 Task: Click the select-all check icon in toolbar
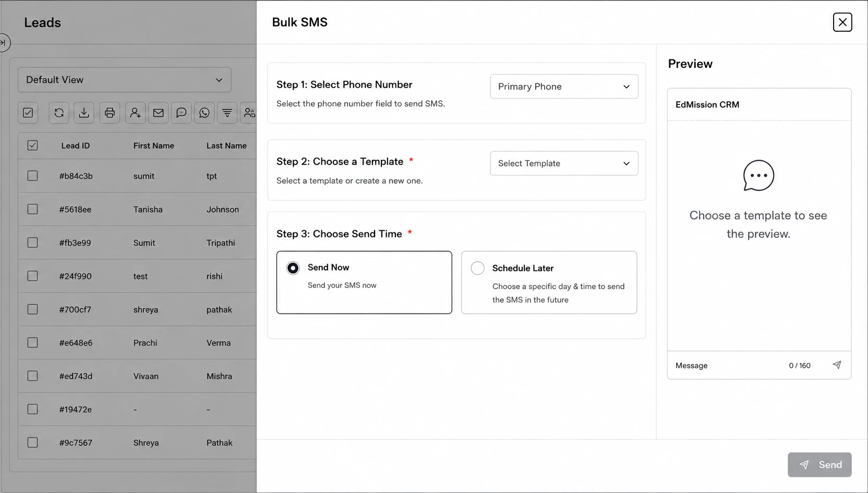coord(28,113)
